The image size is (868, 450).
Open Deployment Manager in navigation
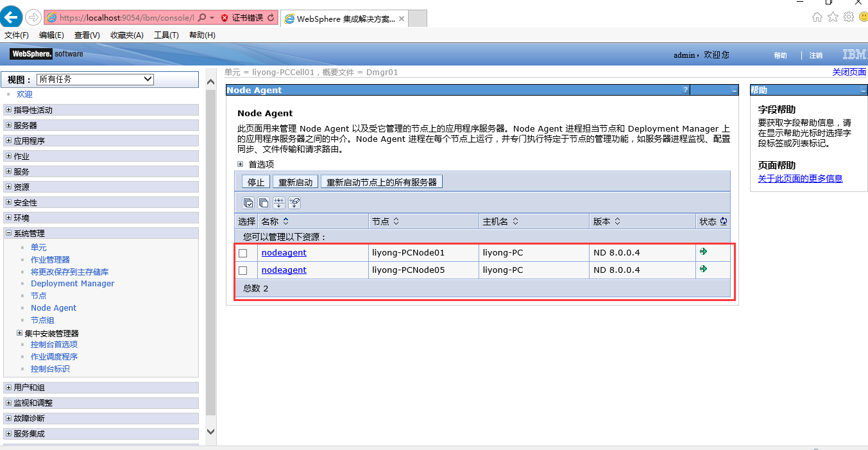pyautogui.click(x=72, y=284)
